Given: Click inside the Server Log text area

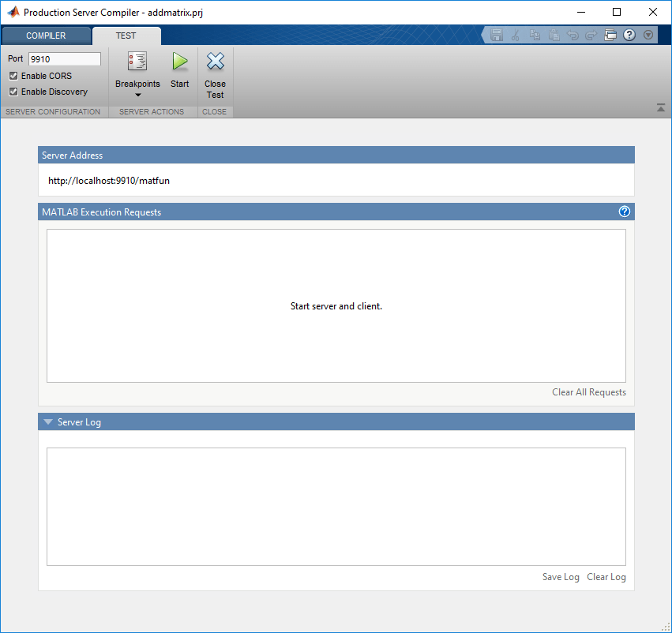Looking at the screenshot, I should click(x=336, y=507).
